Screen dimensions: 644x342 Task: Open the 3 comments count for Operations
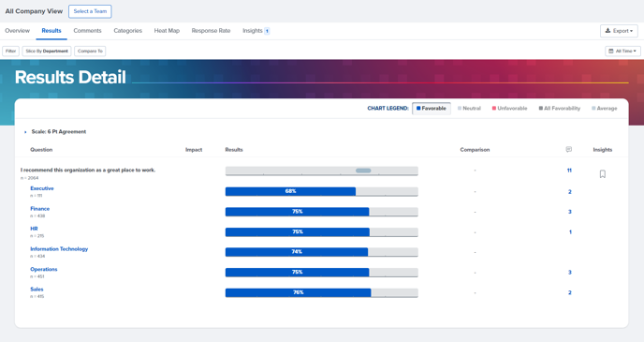coord(570,272)
